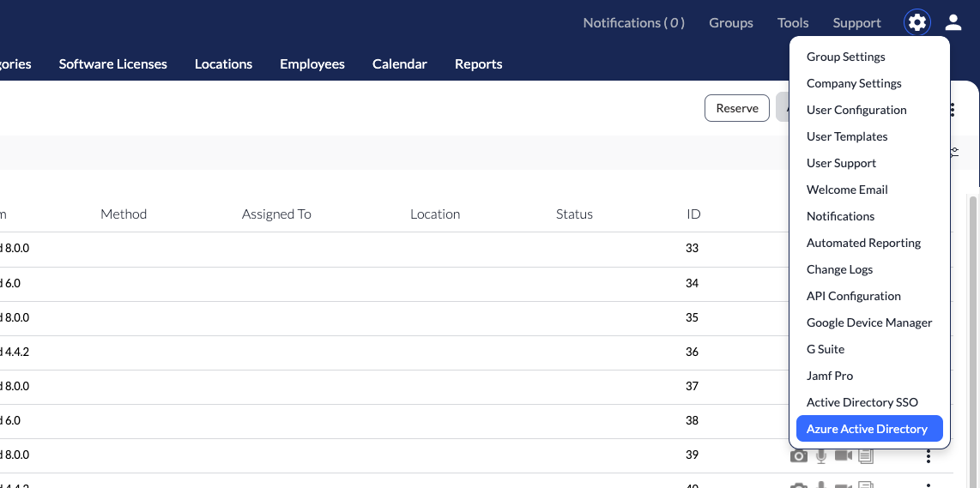The width and height of the screenshot is (980, 488).
Task: Open the filter sliders icon
Action: coord(955,152)
